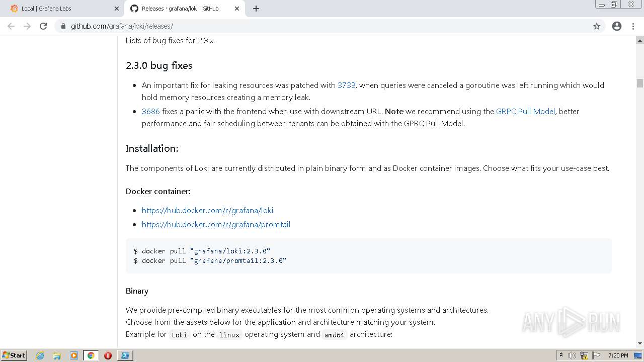Click the 'linux' code label
The image size is (644, 362).
point(229,335)
